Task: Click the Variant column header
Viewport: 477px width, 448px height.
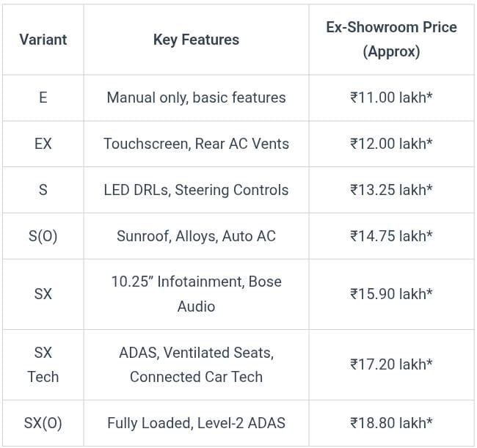Action: coord(43,40)
